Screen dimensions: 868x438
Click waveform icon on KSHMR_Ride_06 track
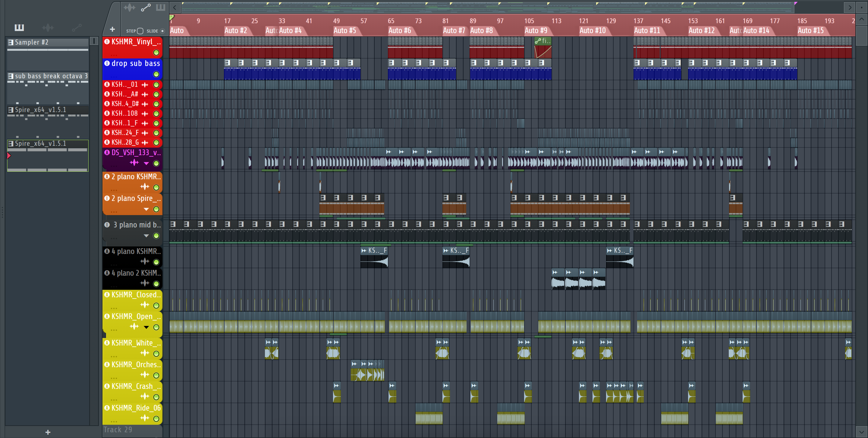pyautogui.click(x=145, y=418)
